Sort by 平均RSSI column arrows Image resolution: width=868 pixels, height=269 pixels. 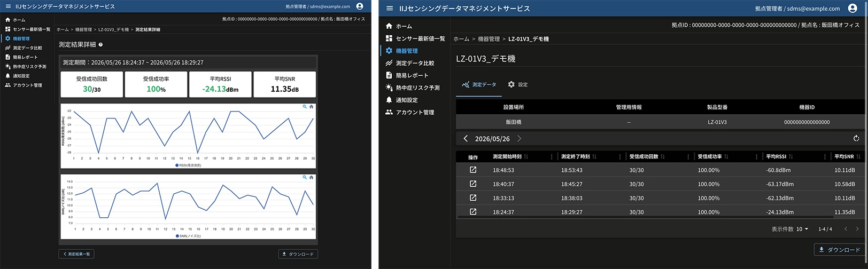791,156
